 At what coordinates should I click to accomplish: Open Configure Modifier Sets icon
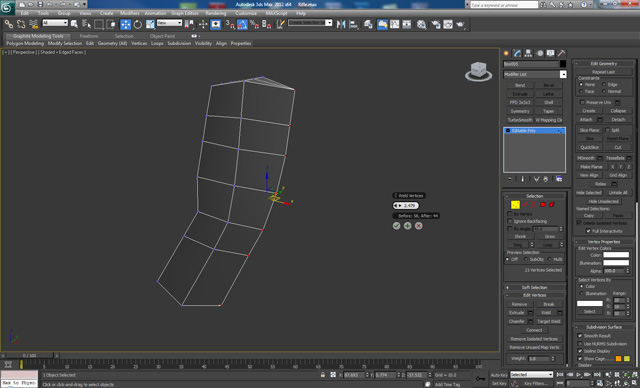(559, 179)
